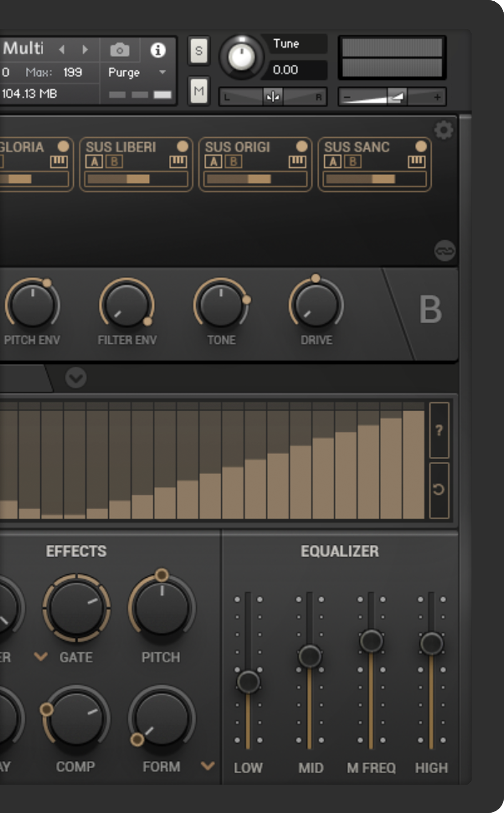
Task: Expand the GATE effect options chevron
Action: pos(41,656)
